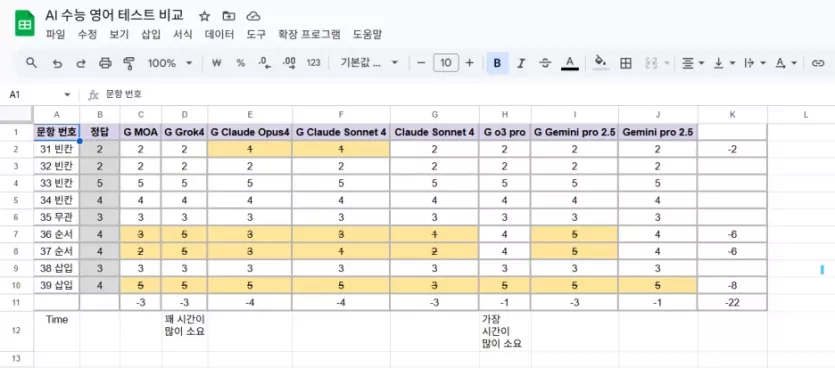Image resolution: width=835 pixels, height=368 pixels.
Task: Select the paint format roller icon
Action: click(x=128, y=63)
